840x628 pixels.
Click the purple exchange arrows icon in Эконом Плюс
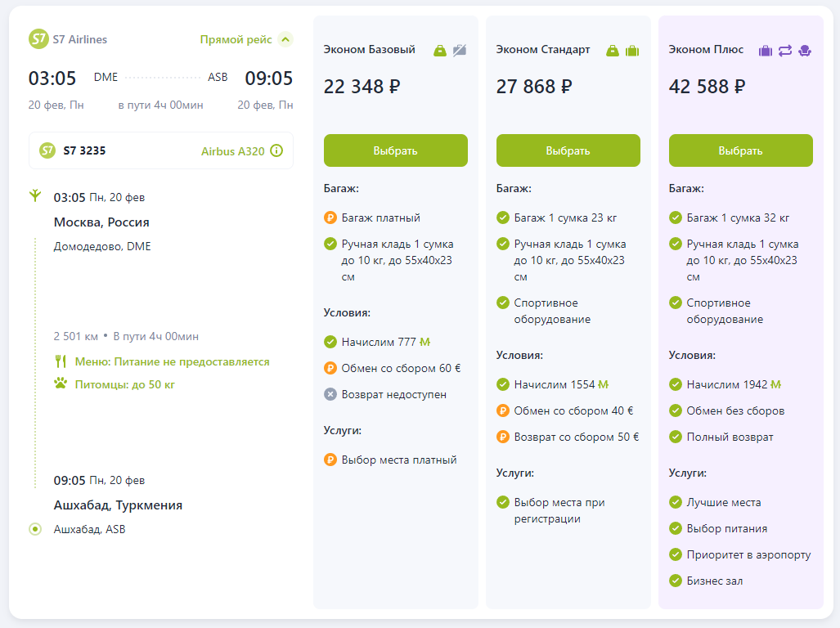(x=785, y=51)
